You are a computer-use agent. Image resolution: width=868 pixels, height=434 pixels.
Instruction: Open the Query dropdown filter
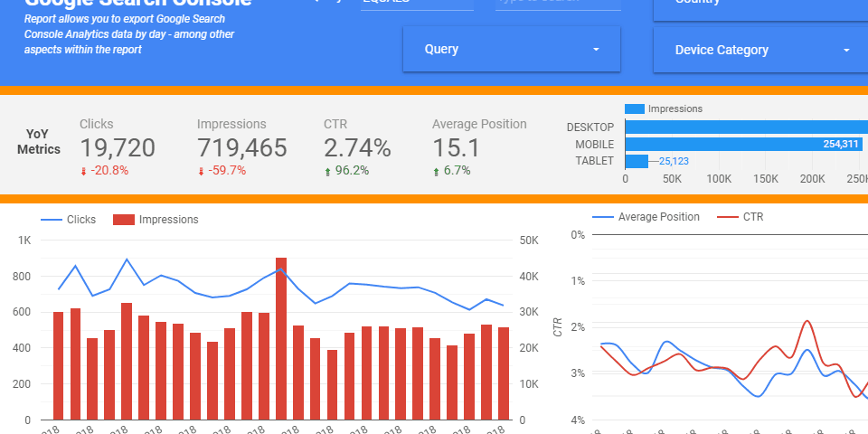[x=512, y=49]
